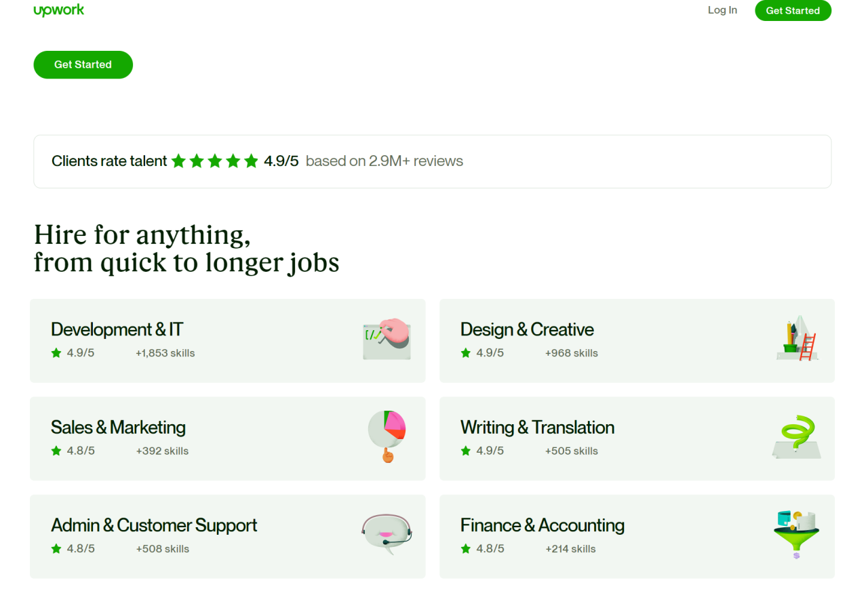Click the star beside Development & IT rating
Image resolution: width=868 pixels, height=593 pixels.
pos(56,353)
